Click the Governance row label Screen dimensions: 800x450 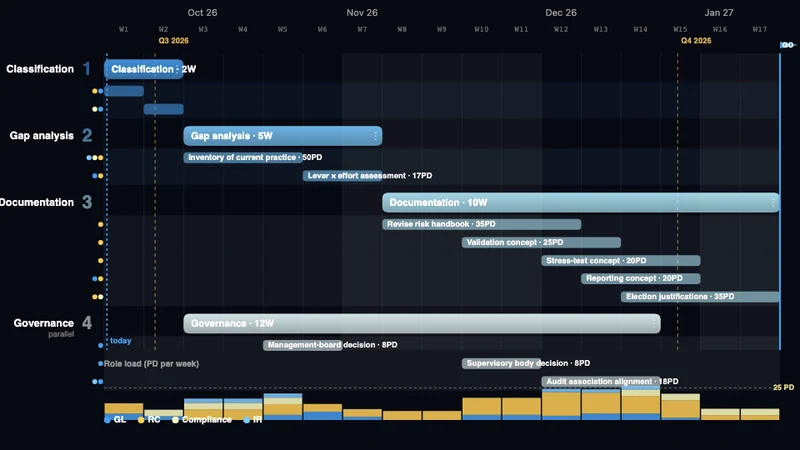43,323
